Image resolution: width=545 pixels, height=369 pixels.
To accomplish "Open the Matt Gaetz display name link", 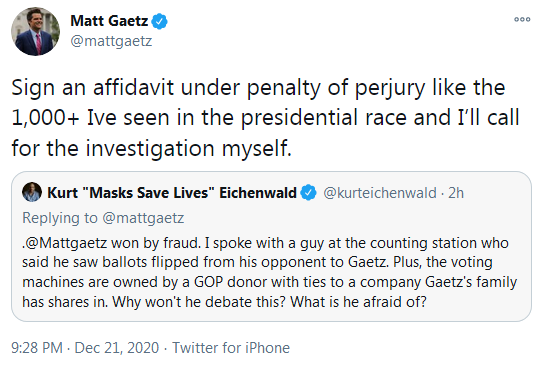I will 109,21.
